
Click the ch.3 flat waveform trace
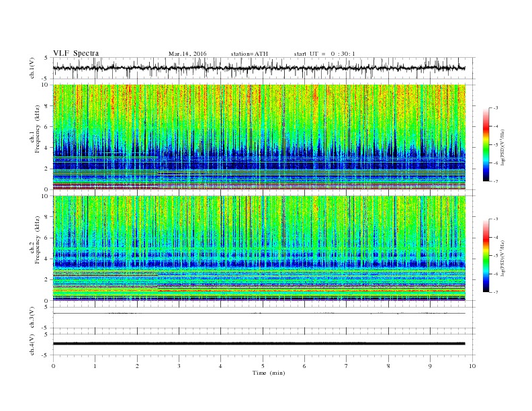tap(259, 314)
